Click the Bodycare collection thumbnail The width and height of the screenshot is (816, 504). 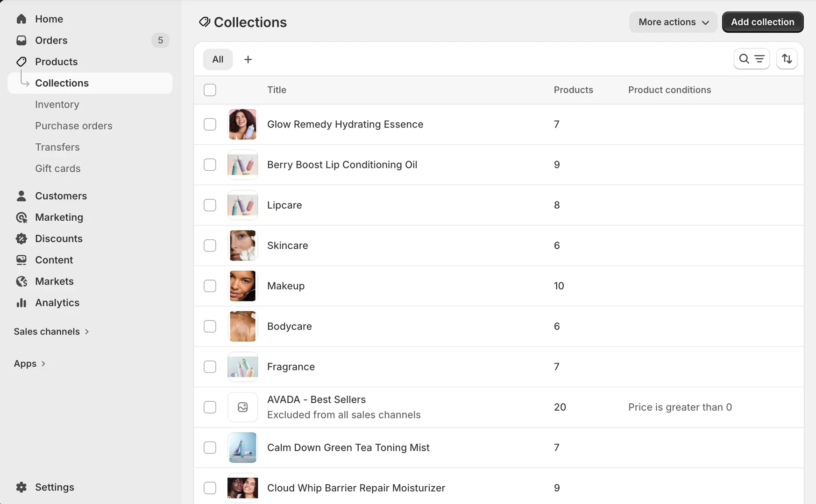tap(242, 327)
